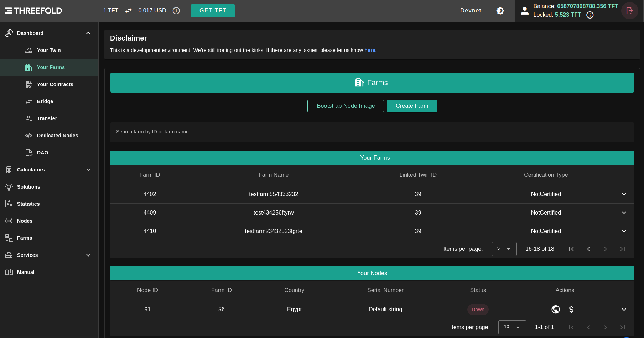Click the dollar sign icon for node 91
644x338 pixels.
(571, 310)
